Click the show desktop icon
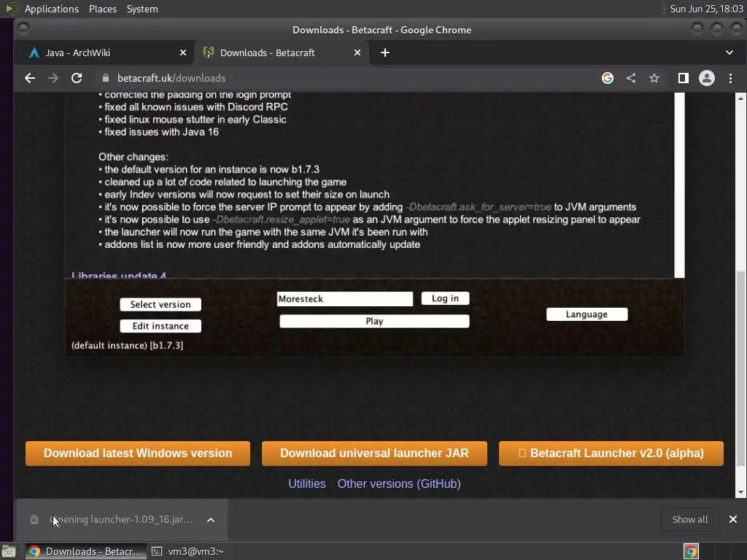 (9, 551)
